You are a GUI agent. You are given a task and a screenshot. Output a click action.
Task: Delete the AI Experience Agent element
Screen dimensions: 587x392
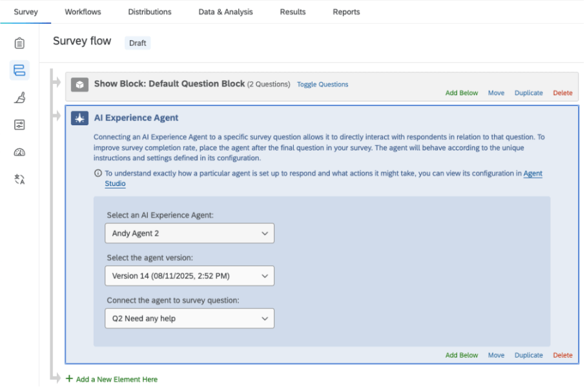tap(562, 355)
